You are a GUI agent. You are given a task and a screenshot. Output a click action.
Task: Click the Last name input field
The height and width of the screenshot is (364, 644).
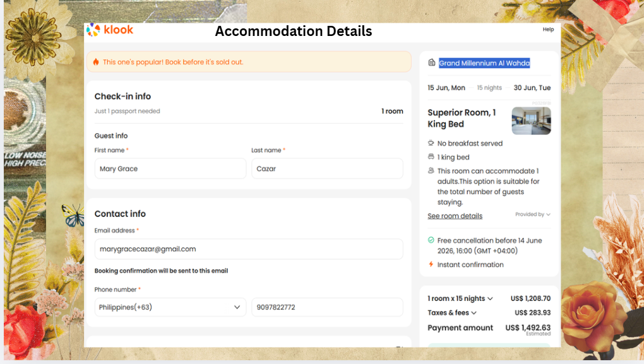pos(327,168)
